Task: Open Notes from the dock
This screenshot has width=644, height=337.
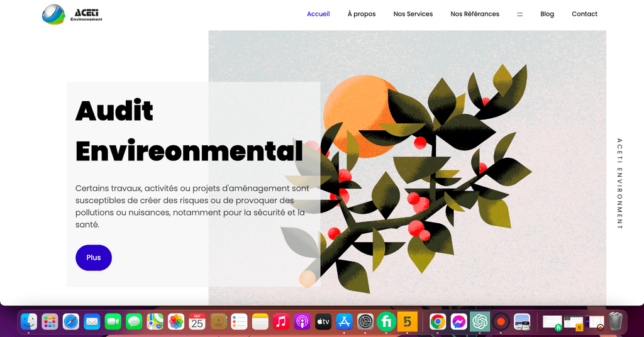Action: point(260,322)
